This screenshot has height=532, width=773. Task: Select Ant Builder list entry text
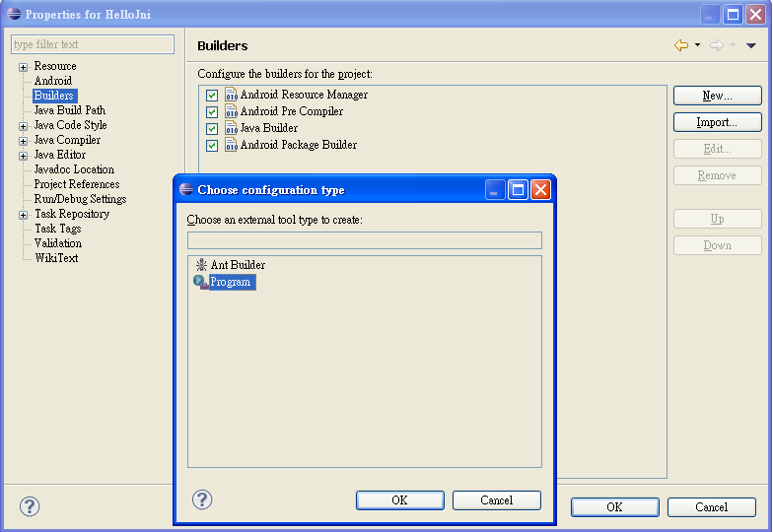(x=238, y=265)
